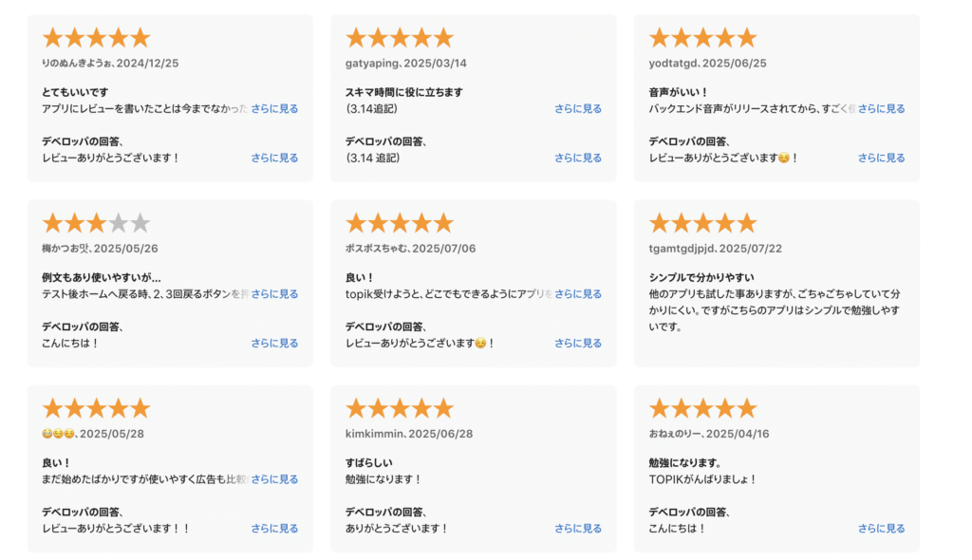Viewport: 972px width, 560px height.
Task: Click the star rating on kimkimmin's review
Action: point(400,409)
